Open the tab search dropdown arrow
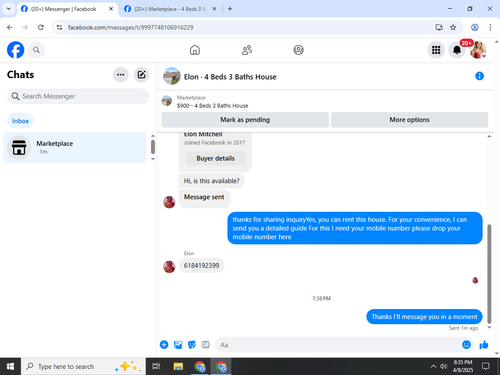500x375 pixels. [9, 9]
